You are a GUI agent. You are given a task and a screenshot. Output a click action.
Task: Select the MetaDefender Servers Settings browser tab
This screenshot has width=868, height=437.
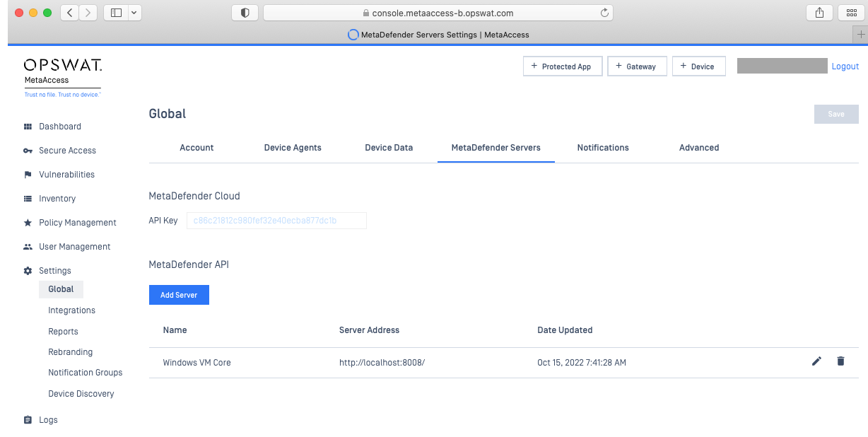[438, 35]
